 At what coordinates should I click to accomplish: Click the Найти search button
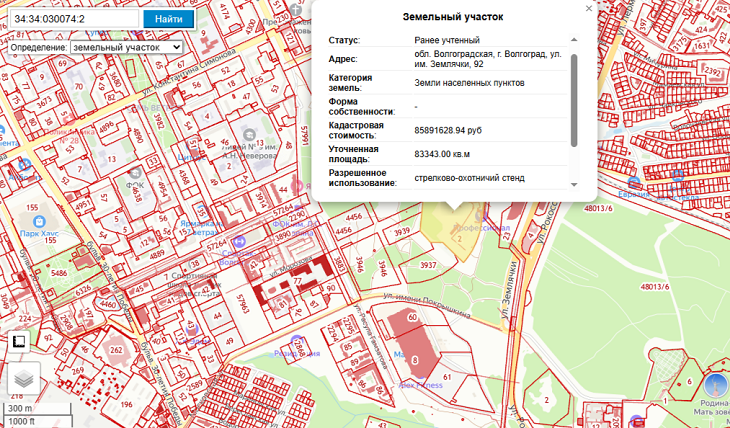pos(169,19)
